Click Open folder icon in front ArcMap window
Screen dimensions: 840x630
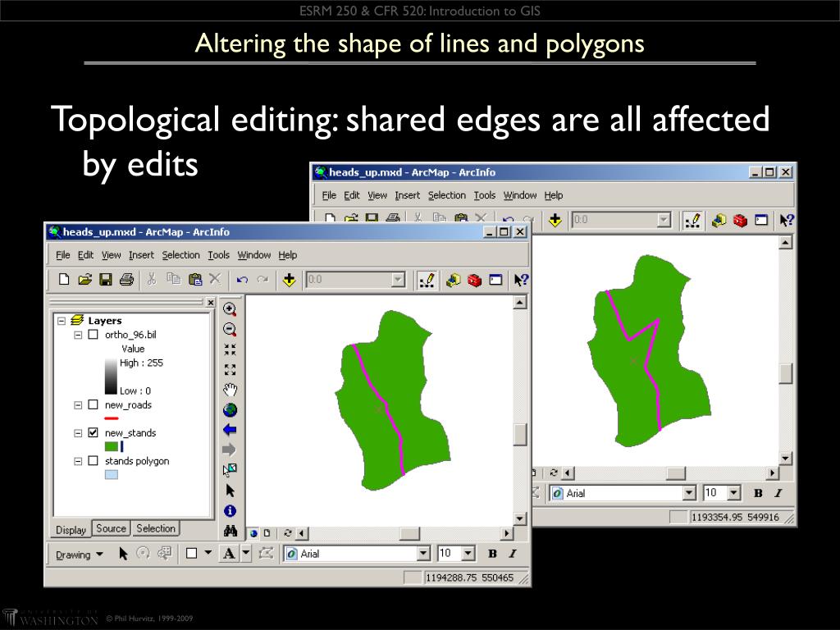(x=84, y=279)
